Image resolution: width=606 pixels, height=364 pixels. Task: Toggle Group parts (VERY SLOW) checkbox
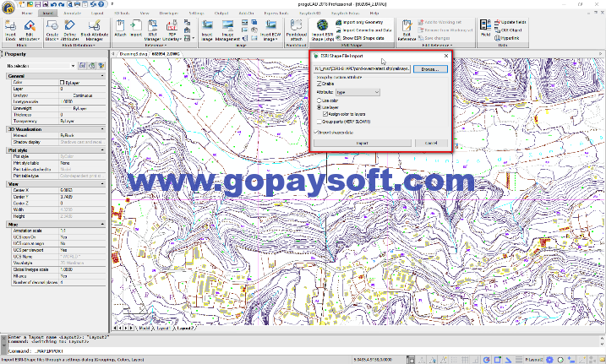click(319, 122)
